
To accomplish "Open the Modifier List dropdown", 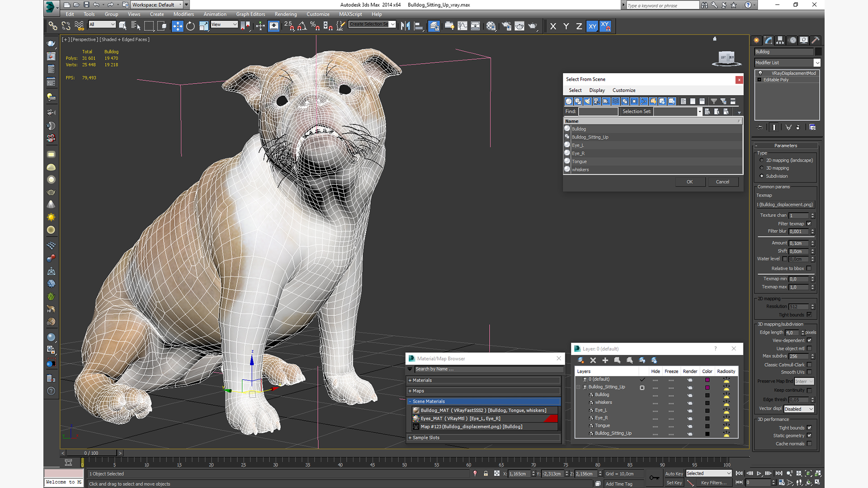I will [x=787, y=63].
